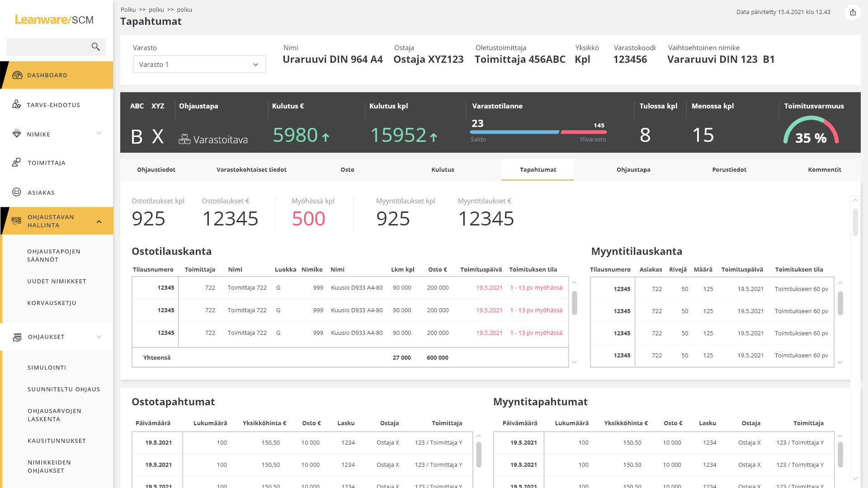Viewport: 868px width, 488px height.
Task: Open the Varasto 1 dropdown
Action: pos(199,64)
